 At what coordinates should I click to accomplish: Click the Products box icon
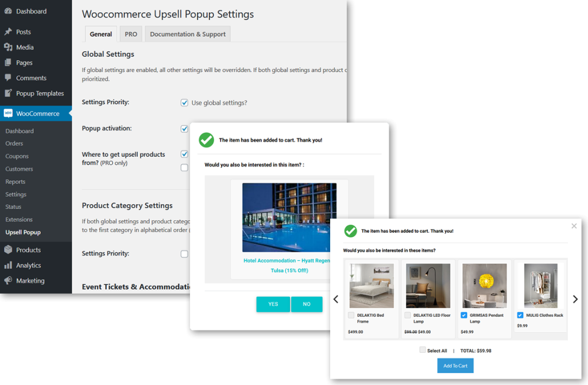point(8,250)
